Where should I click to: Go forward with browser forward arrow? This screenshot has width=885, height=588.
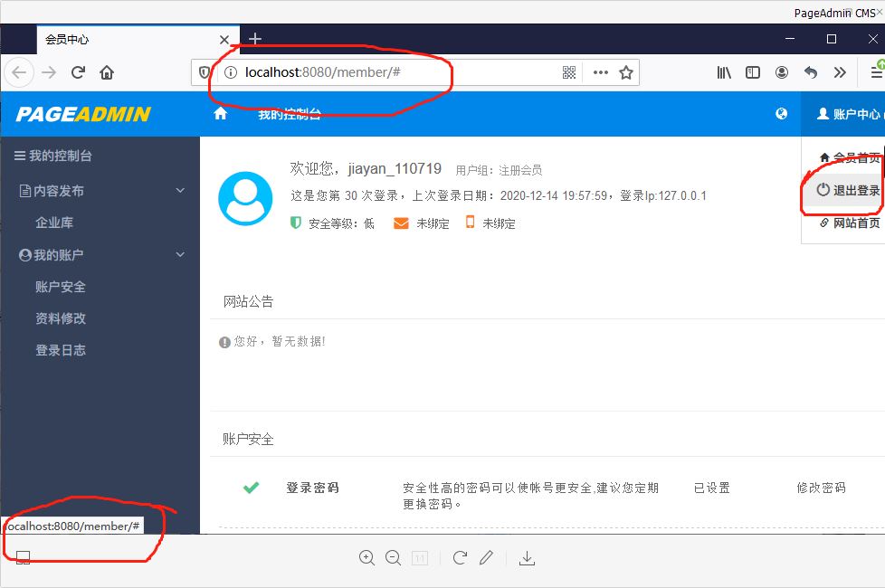tap(49, 72)
